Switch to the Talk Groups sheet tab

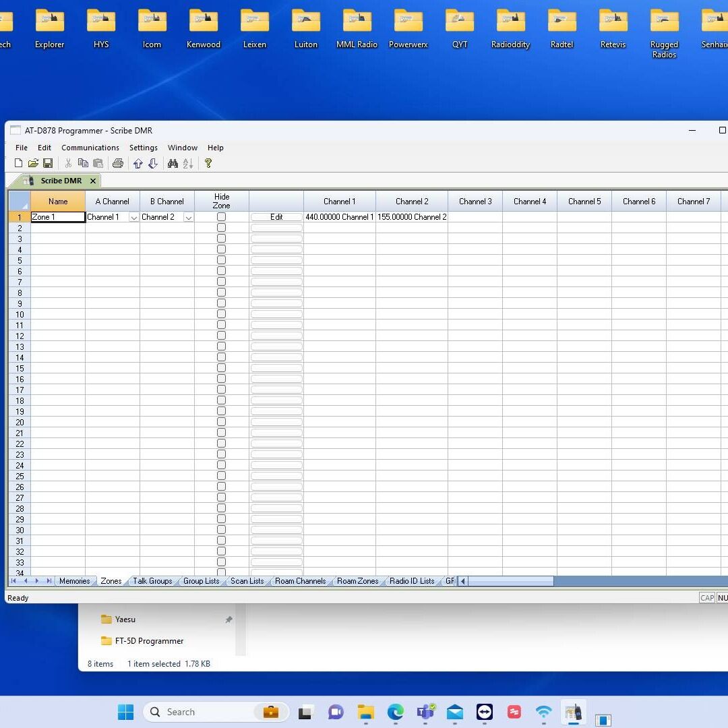coord(152,581)
